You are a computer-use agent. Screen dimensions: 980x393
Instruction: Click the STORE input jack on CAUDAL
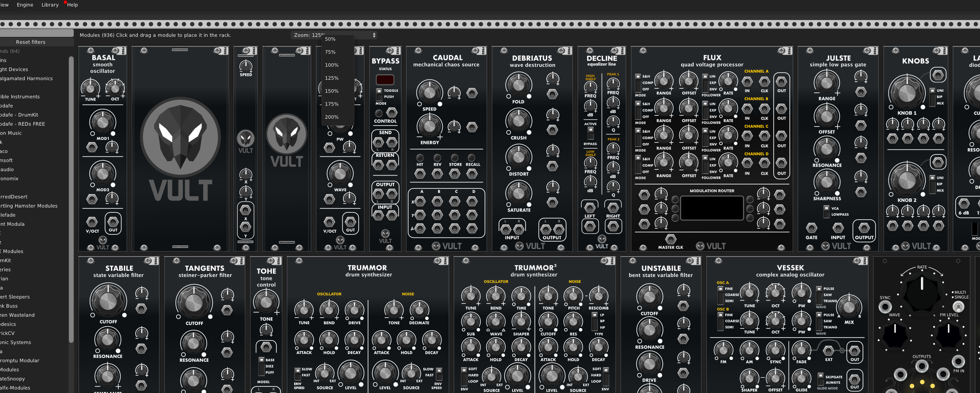[x=454, y=174]
